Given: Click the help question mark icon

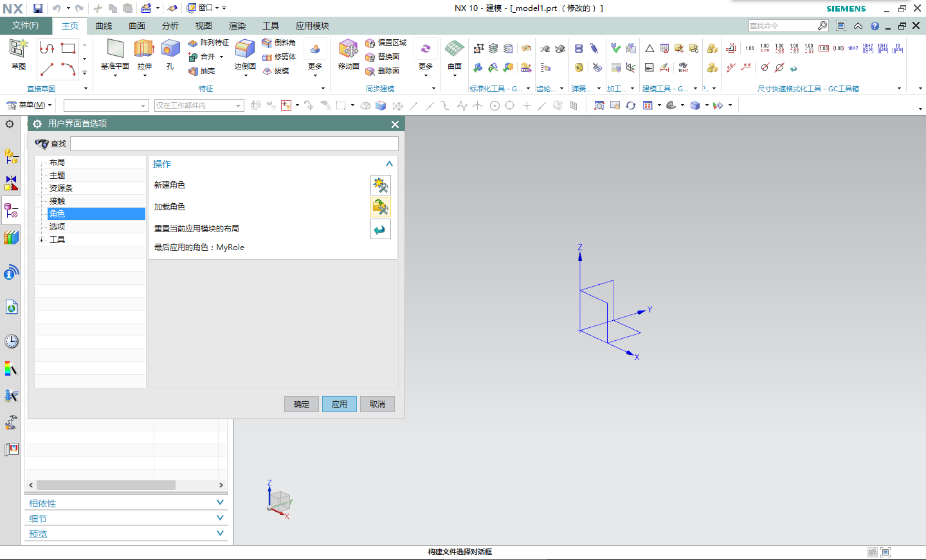Looking at the screenshot, I should 875,26.
